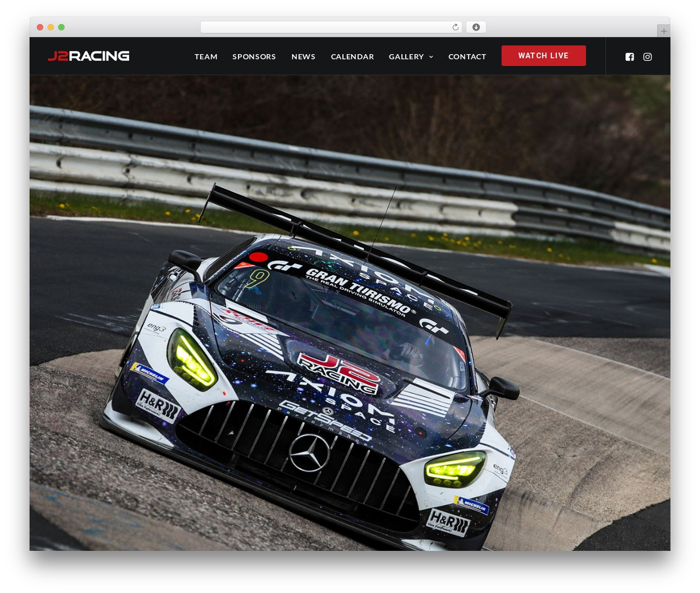
Task: Open the Team menu item
Action: pos(206,56)
